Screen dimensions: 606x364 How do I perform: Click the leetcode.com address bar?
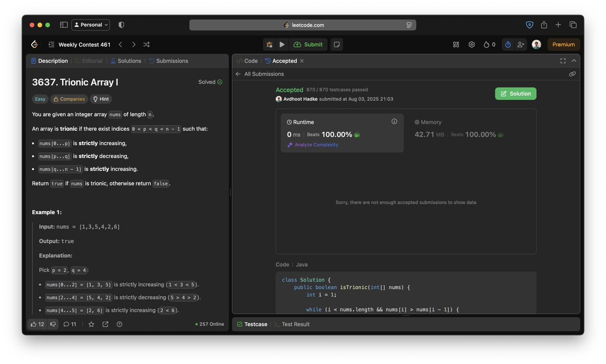pyautogui.click(x=303, y=25)
